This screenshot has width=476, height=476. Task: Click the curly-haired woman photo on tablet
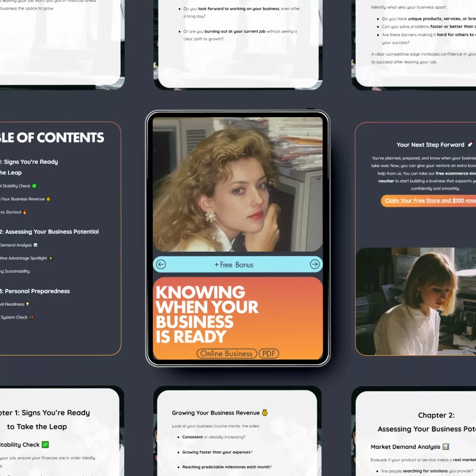(237, 185)
